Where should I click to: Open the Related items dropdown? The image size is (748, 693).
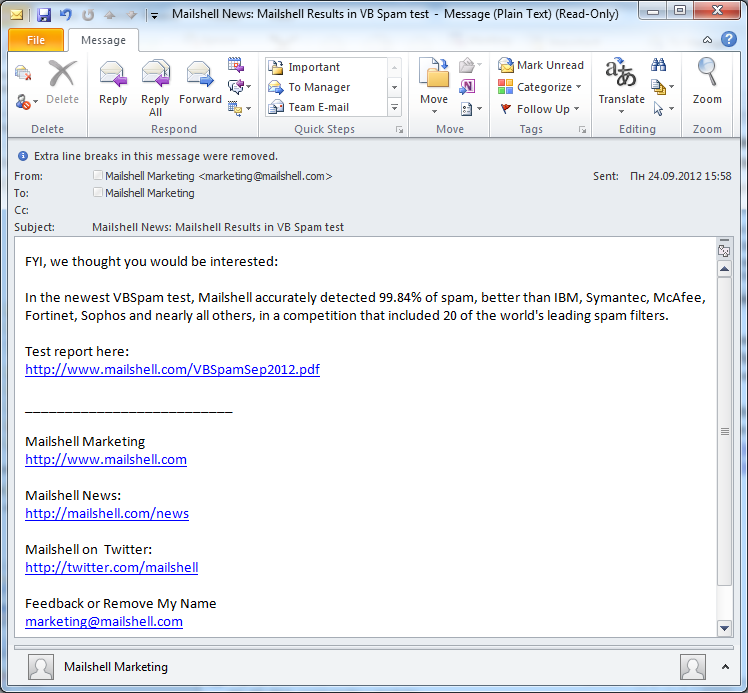coord(662,86)
